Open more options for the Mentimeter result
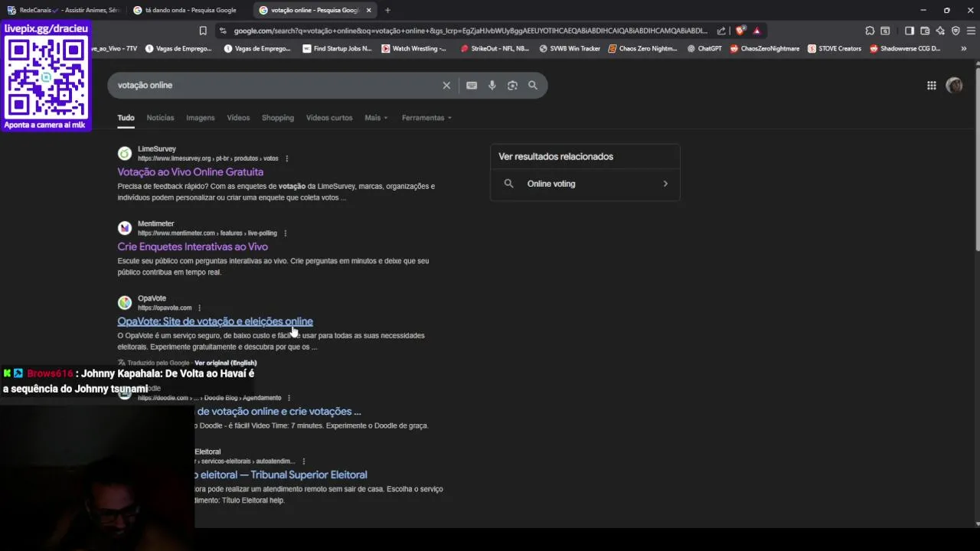The image size is (980, 551). coord(286,233)
